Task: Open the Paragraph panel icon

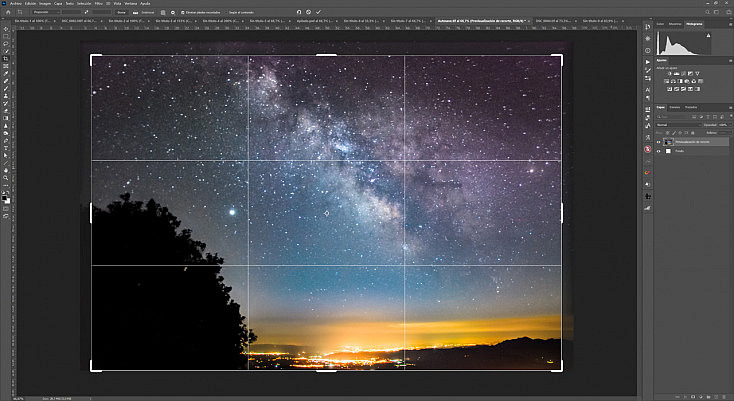Action: click(x=647, y=98)
